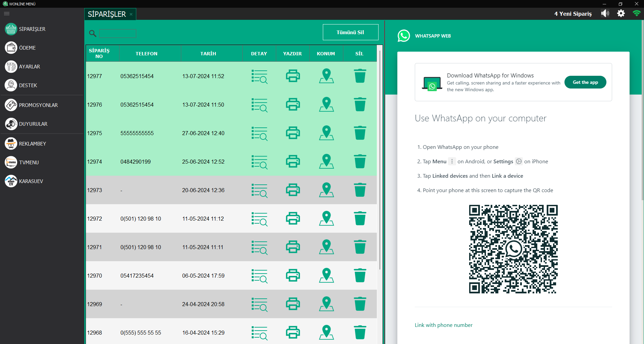Open the SİPARİŞLER sidebar item
This screenshot has height=344, width=644.
tap(26, 29)
